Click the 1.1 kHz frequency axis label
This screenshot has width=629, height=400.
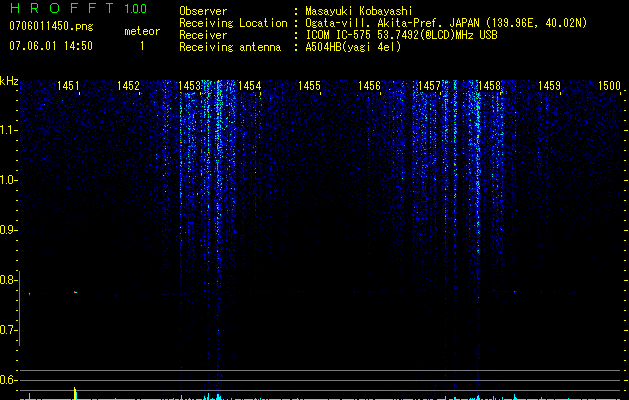(x=7, y=130)
